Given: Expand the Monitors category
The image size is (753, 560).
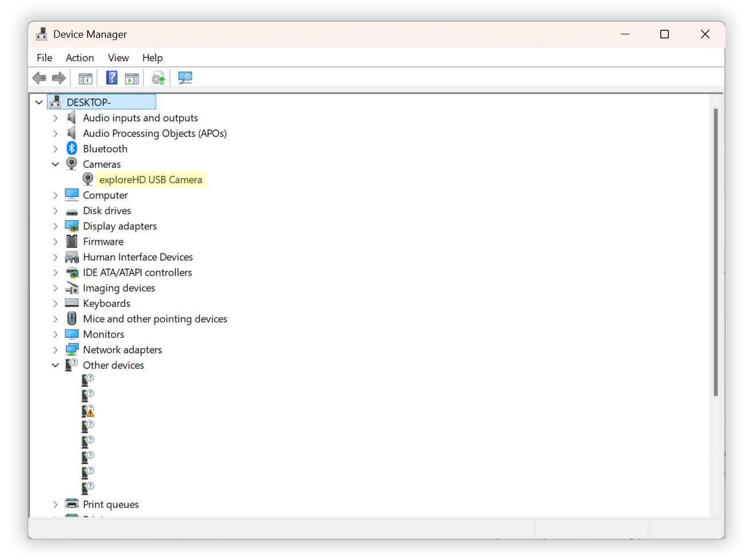Looking at the screenshot, I should pyautogui.click(x=56, y=334).
